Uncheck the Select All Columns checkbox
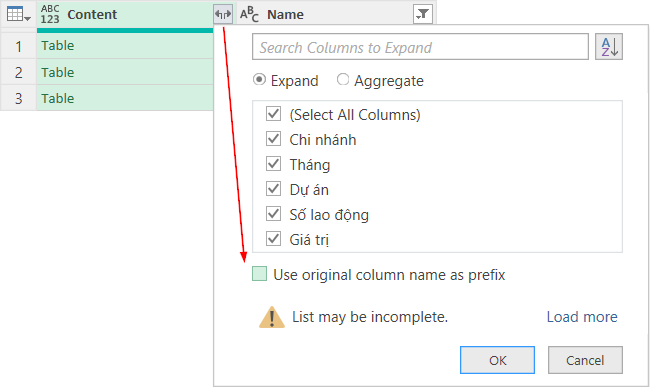 [x=273, y=114]
